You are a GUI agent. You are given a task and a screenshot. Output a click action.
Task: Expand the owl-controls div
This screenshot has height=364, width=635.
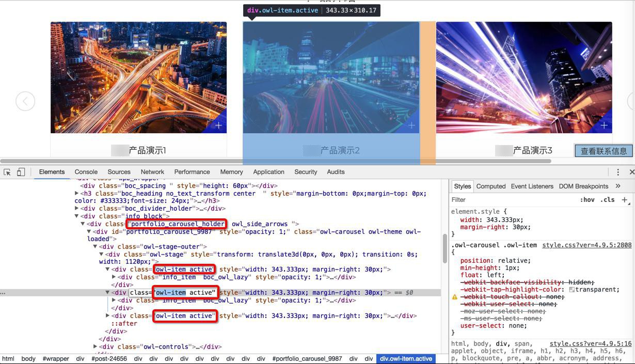pyautogui.click(x=95, y=347)
